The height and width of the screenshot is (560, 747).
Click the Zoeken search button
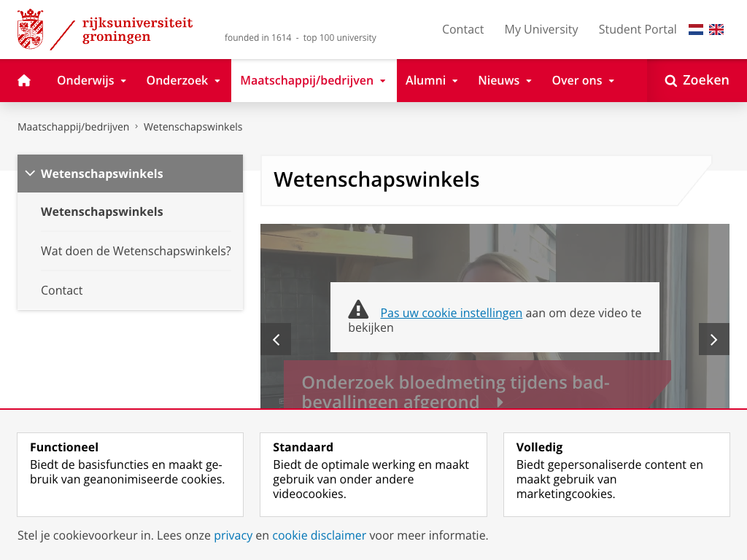click(697, 81)
